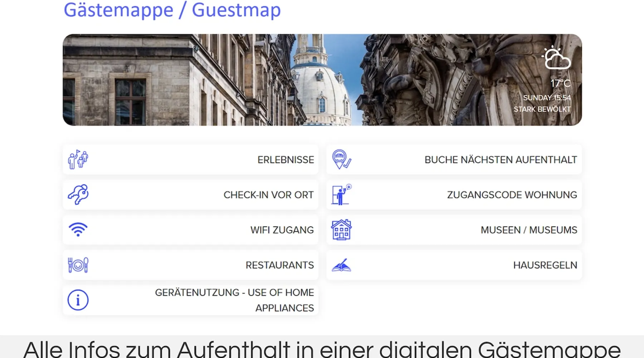The image size is (644, 358).
Task: Choose BUCHE NÄCHSTEN AUFENTHALT
Action: pyautogui.click(x=501, y=160)
